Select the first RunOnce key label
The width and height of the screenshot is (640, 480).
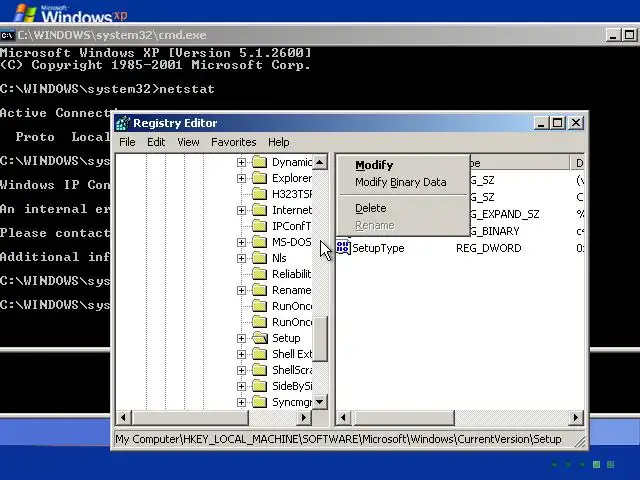[x=292, y=306]
